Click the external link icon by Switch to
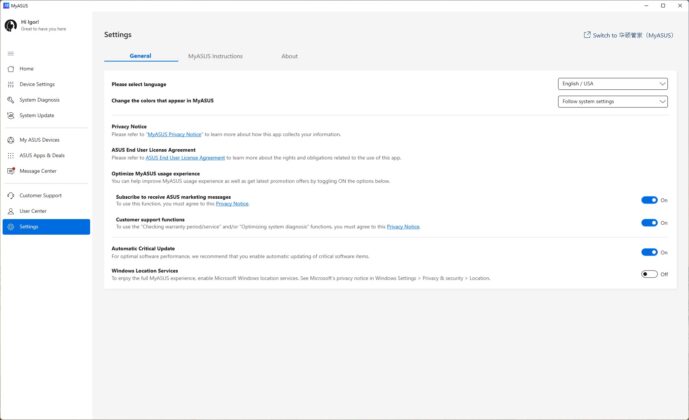689x420 pixels. (587, 35)
